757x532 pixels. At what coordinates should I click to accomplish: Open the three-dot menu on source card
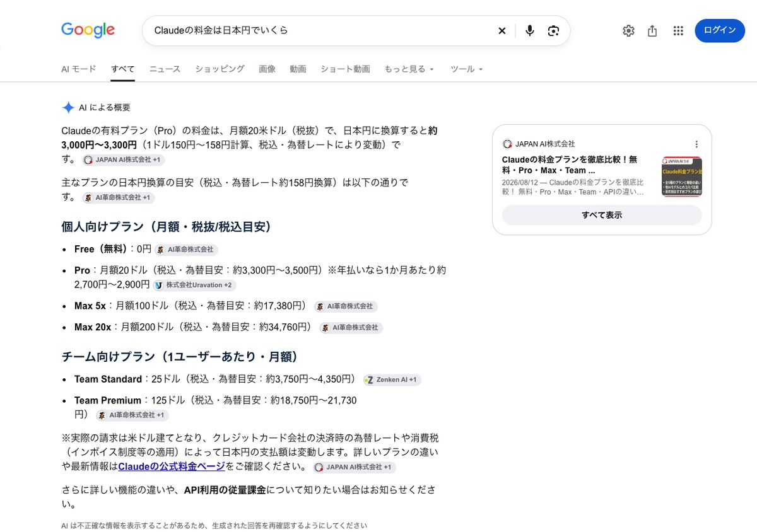[x=696, y=144]
